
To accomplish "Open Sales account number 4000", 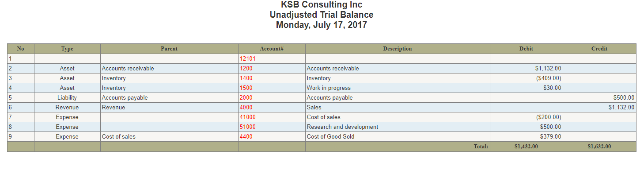I will click(x=246, y=108).
